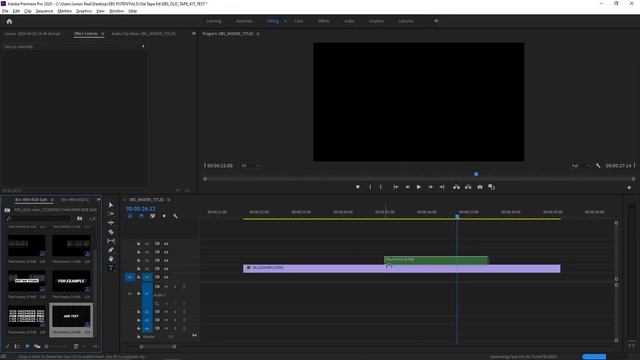The width and height of the screenshot is (640, 360).
Task: Switch project panel to freeform view
Action: (x=37, y=347)
